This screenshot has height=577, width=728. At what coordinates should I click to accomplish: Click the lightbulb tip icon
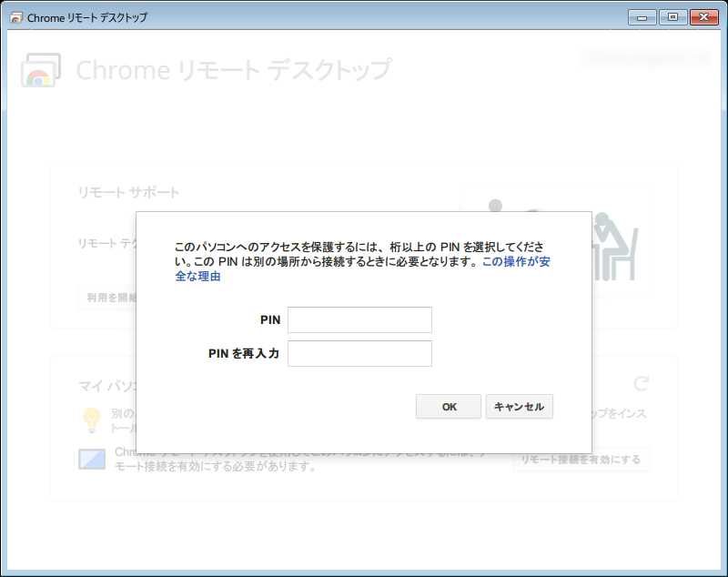[x=91, y=420]
